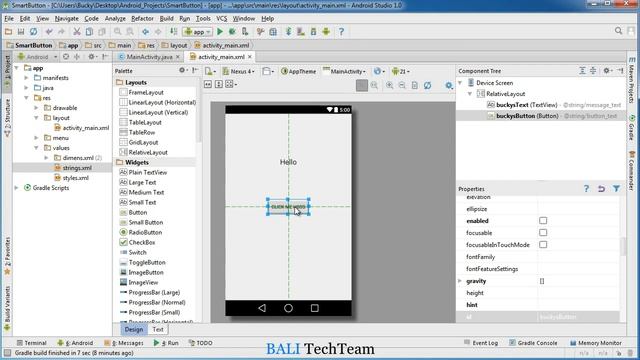Screen dimensions: 640x360
Task: Click Component Tree settings gear icon
Action: [607, 70]
